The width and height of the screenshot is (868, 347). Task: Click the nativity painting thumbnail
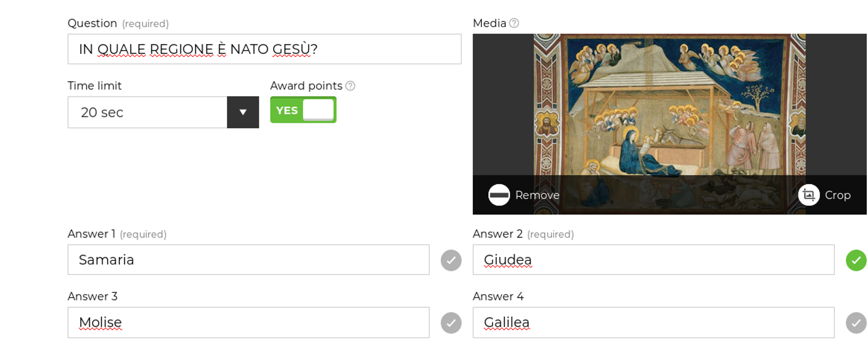pyautogui.click(x=669, y=104)
